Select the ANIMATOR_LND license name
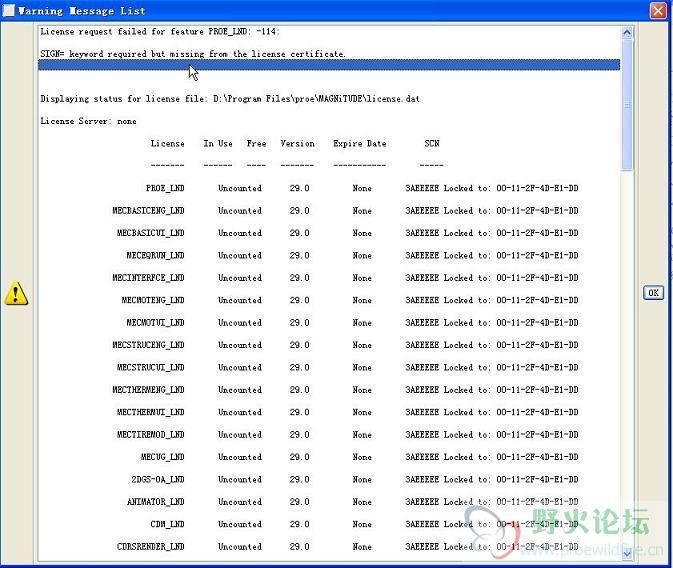Image resolution: width=673 pixels, height=568 pixels. [x=155, y=501]
